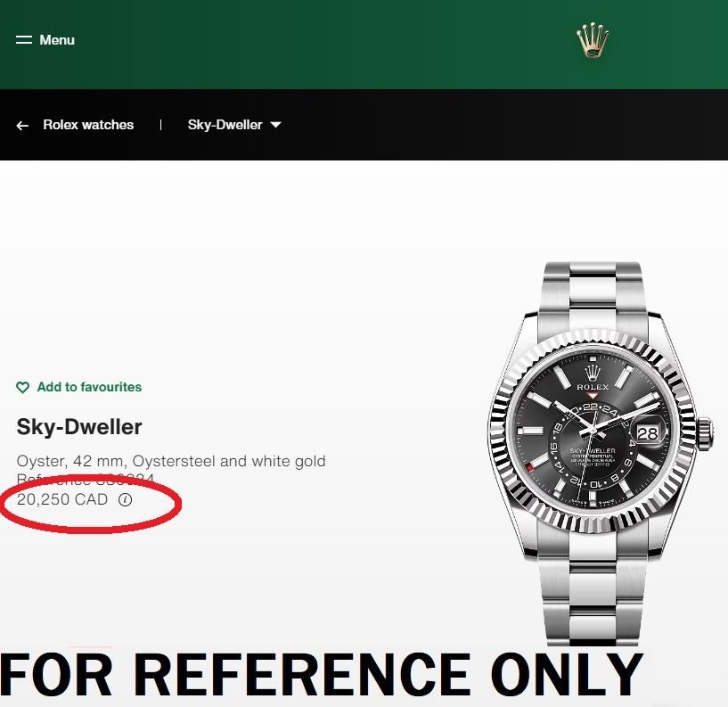Click the date window showing 28

(648, 433)
